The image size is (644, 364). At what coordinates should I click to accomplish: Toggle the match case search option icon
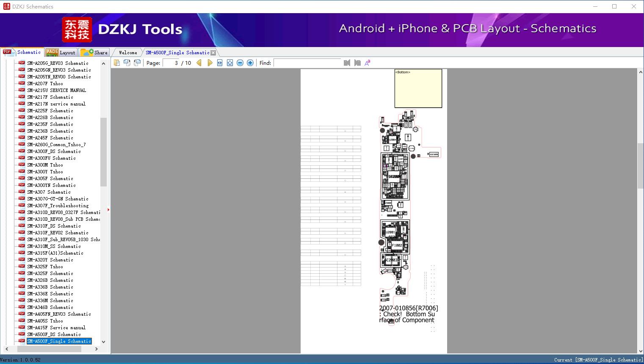tap(368, 63)
